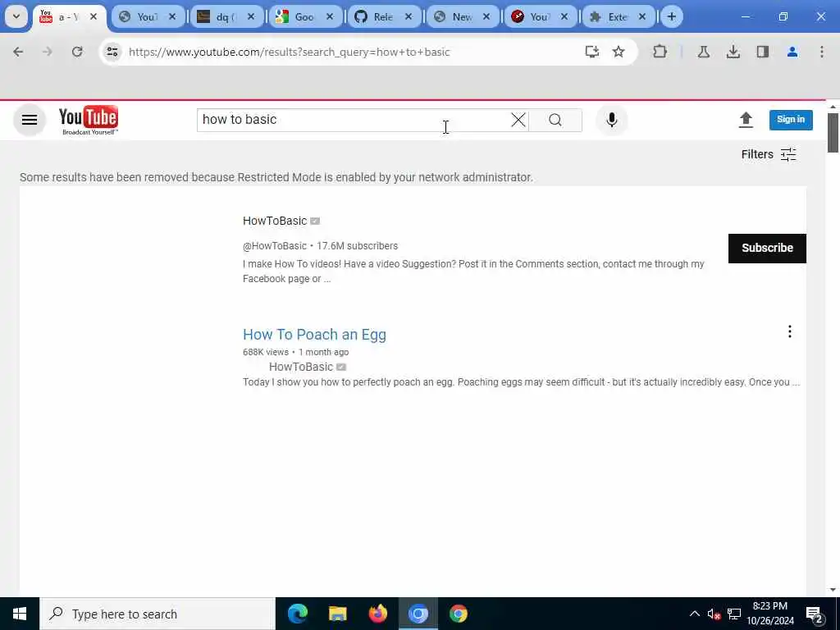Open the upload arrow icon
This screenshot has height=630, width=840.
[x=746, y=120]
